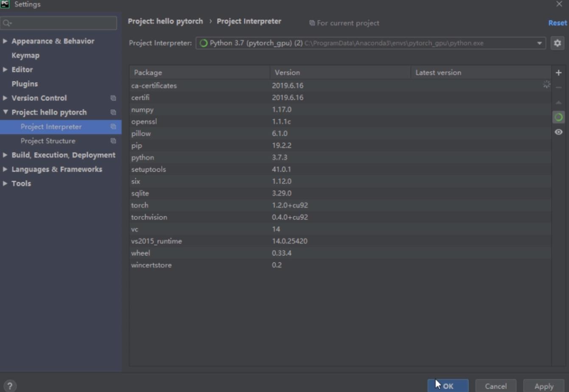Expand Appearance & Behavior section
Screen dimensions: 569x392
(x=5, y=41)
